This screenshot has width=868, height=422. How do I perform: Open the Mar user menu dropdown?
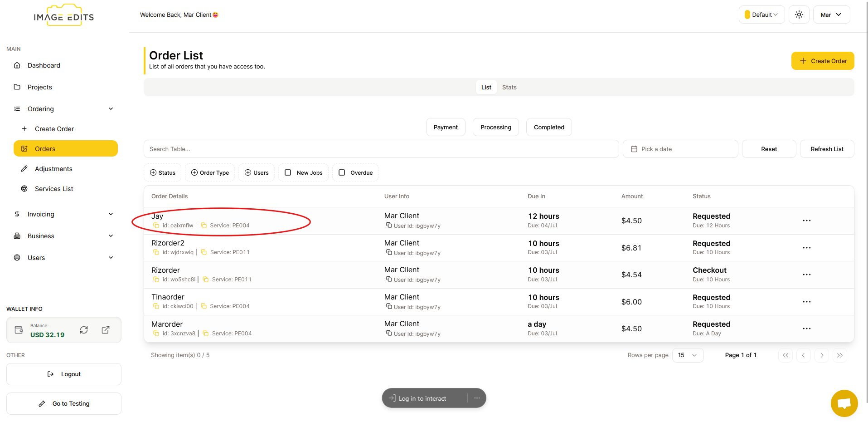click(x=831, y=15)
